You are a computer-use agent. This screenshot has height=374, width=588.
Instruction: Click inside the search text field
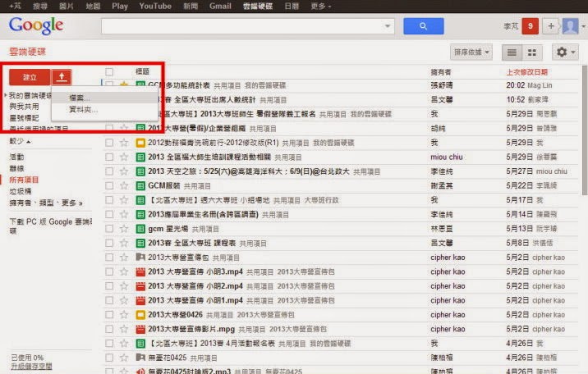242,26
